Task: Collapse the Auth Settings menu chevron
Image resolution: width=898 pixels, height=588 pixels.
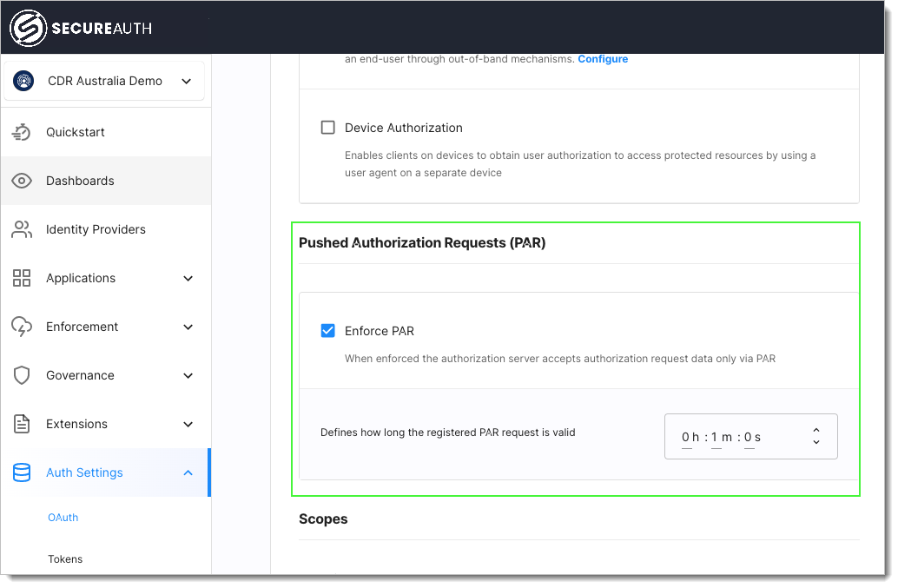Action: click(188, 473)
